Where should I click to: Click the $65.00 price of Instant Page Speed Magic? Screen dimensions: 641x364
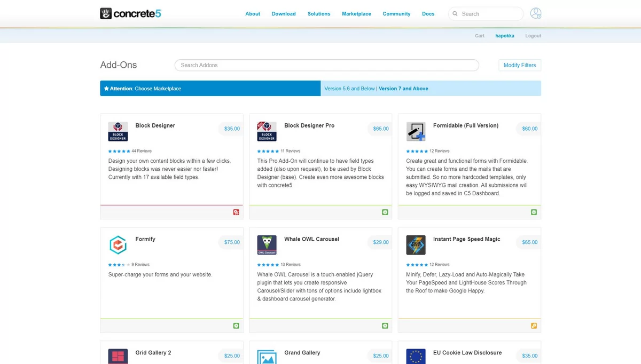[530, 242]
